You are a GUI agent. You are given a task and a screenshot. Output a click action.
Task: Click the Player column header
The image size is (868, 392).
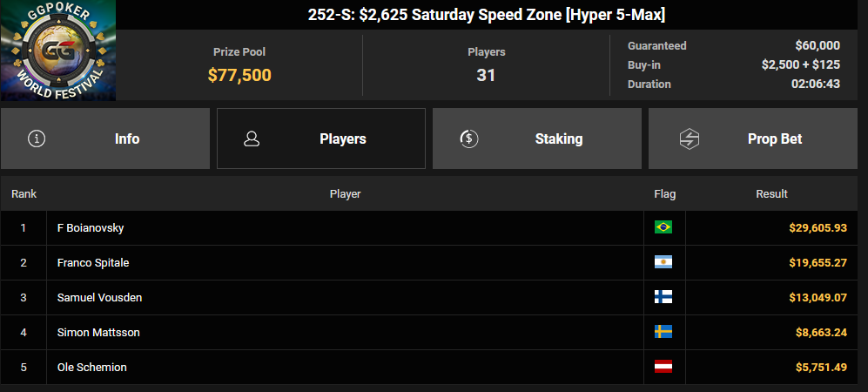tap(345, 193)
